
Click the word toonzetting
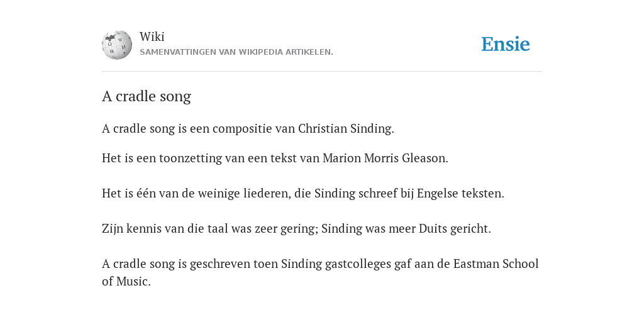click(191, 158)
